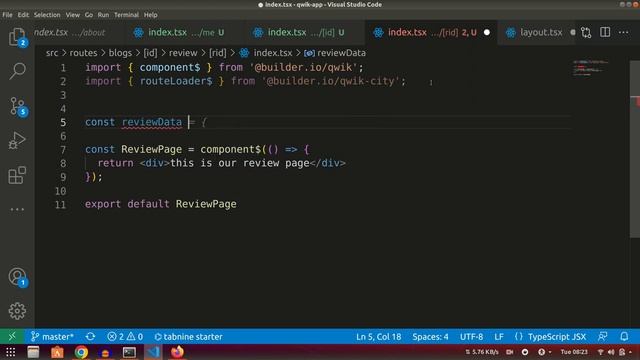Click routes in breadcrumb

pos(83,53)
